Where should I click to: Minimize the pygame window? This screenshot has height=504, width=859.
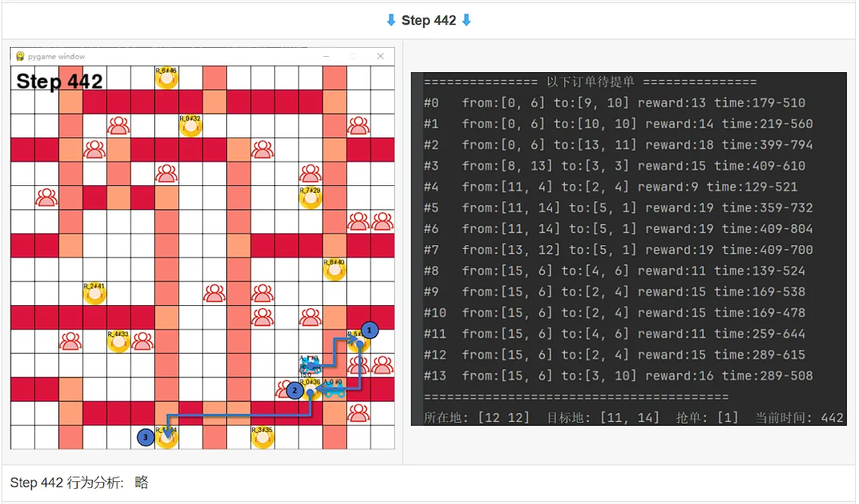[x=326, y=56]
